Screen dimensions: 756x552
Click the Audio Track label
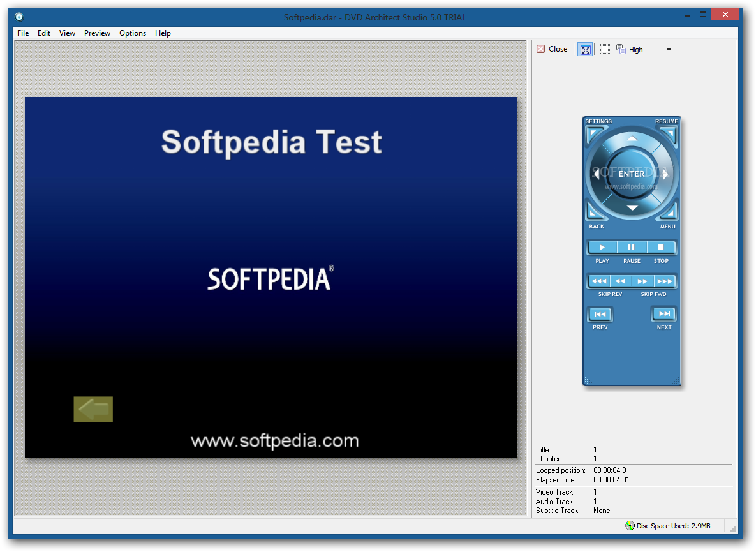click(x=555, y=502)
